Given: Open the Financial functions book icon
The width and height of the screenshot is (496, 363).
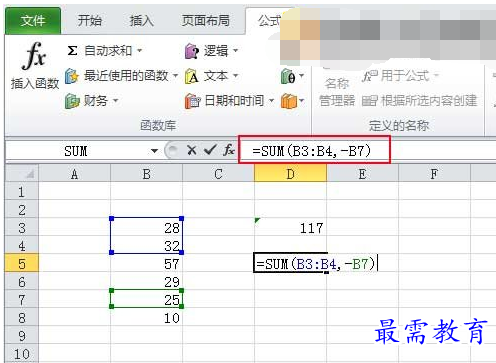Looking at the screenshot, I should tap(72, 101).
